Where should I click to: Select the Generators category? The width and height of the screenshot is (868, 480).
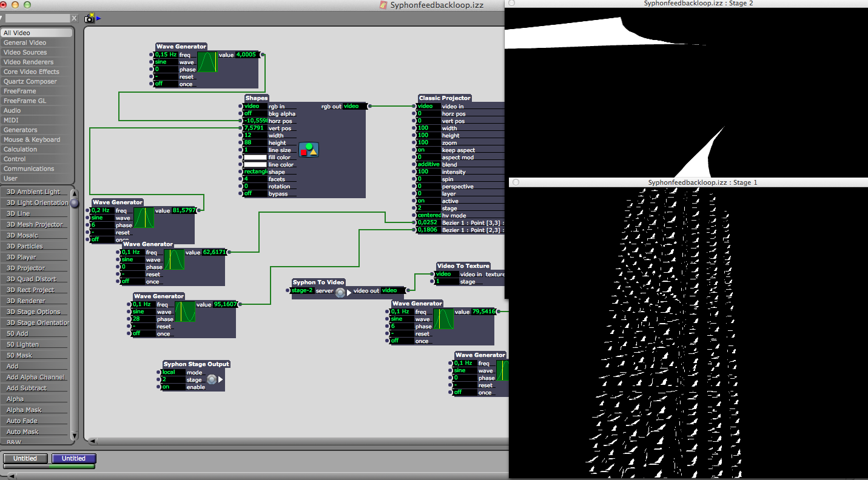coord(37,130)
